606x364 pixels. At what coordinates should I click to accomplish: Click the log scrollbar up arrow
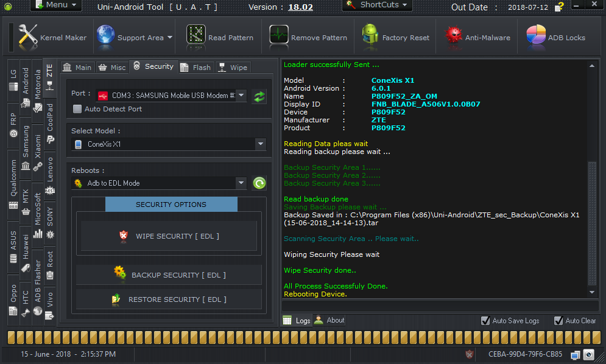592,66
